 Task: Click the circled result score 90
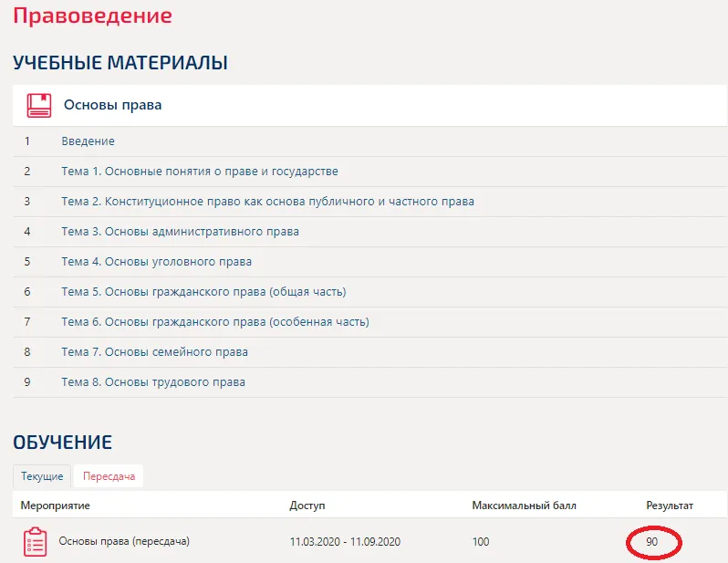pos(652,542)
